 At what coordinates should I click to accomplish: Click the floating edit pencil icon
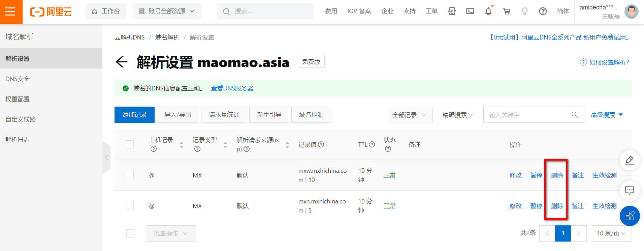pos(630,160)
